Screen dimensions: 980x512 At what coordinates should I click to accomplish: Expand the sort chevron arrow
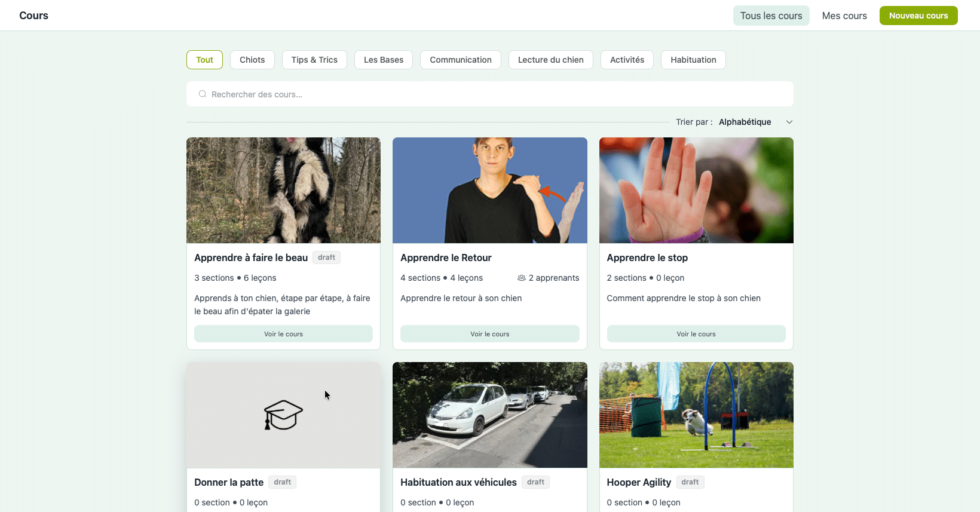[789, 122]
